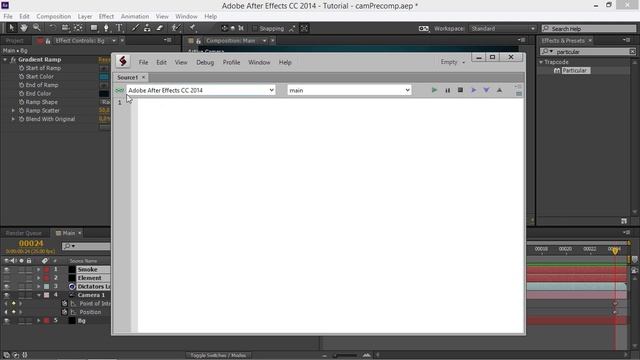Open After Effects Animation menu
The height and width of the screenshot is (360, 640).
coord(135,16)
